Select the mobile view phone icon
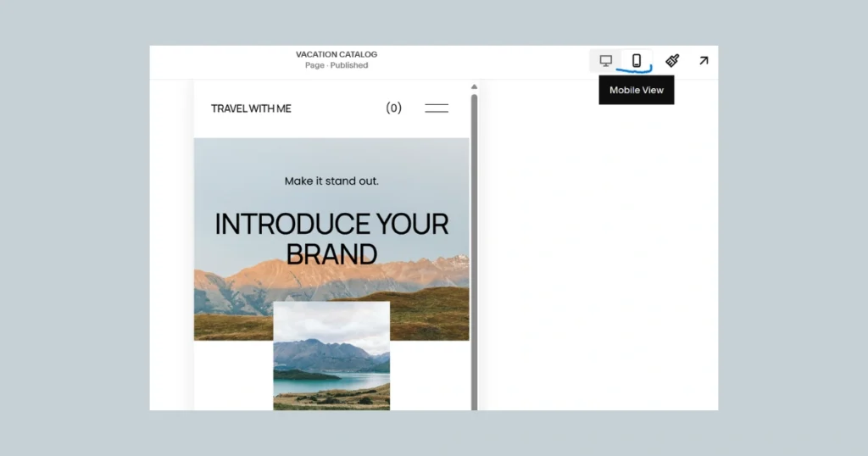 (637, 61)
